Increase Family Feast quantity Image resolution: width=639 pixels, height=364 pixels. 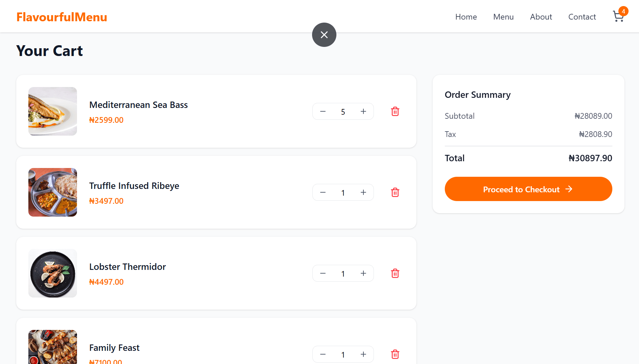(x=363, y=354)
